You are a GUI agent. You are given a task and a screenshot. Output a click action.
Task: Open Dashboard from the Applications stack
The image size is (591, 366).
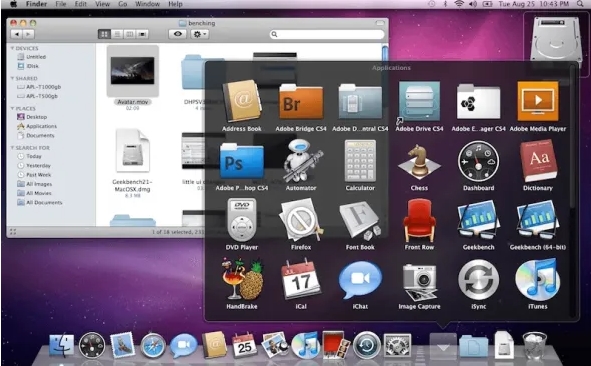pyautogui.click(x=478, y=161)
